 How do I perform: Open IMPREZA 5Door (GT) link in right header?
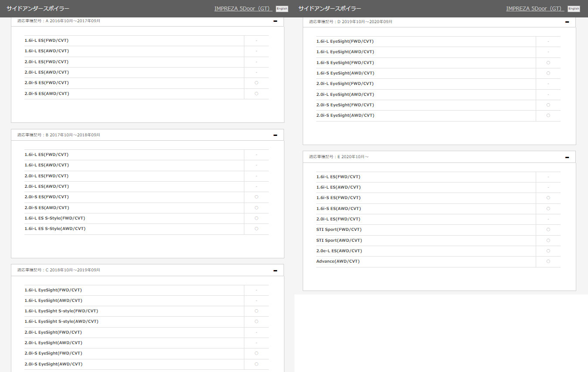[535, 9]
